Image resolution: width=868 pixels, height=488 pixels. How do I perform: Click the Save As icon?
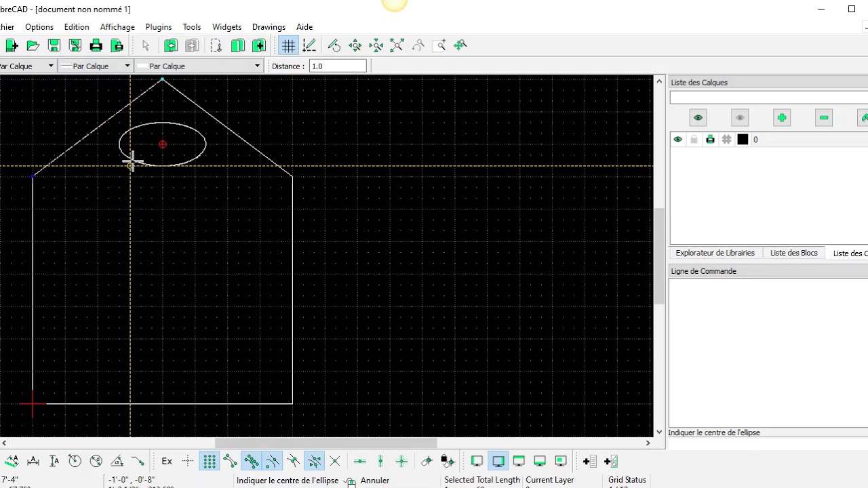pos(75,45)
